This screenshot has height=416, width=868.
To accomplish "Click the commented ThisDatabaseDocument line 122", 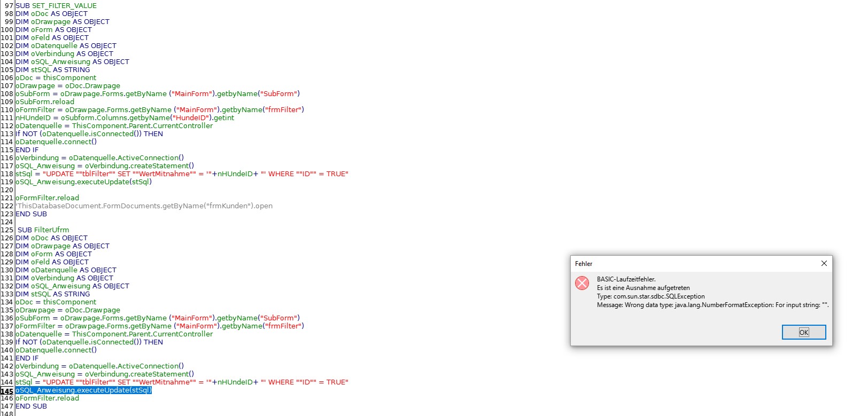I will click(x=144, y=206).
